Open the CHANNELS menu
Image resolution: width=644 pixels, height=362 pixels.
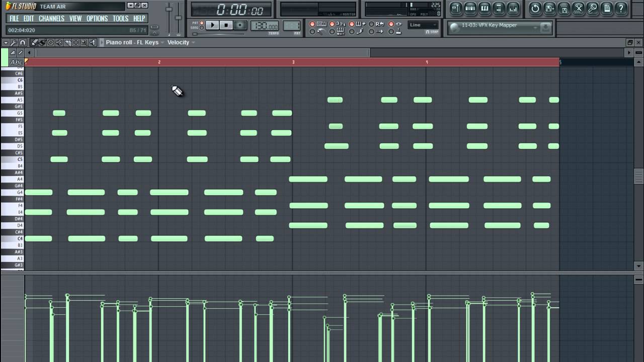pos(51,18)
